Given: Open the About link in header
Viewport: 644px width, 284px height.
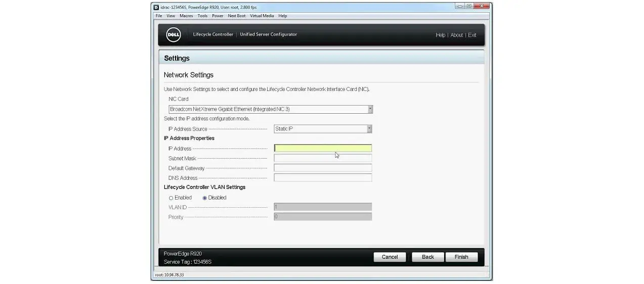Looking at the screenshot, I should 457,35.
